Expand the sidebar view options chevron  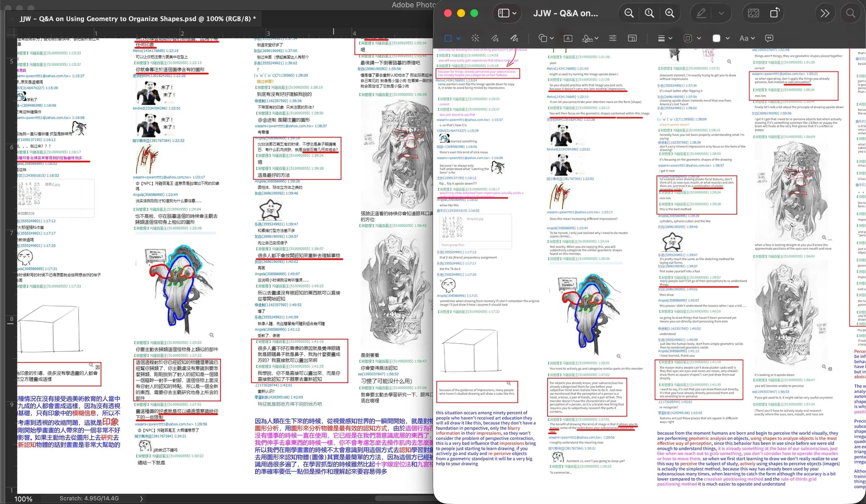click(x=515, y=13)
